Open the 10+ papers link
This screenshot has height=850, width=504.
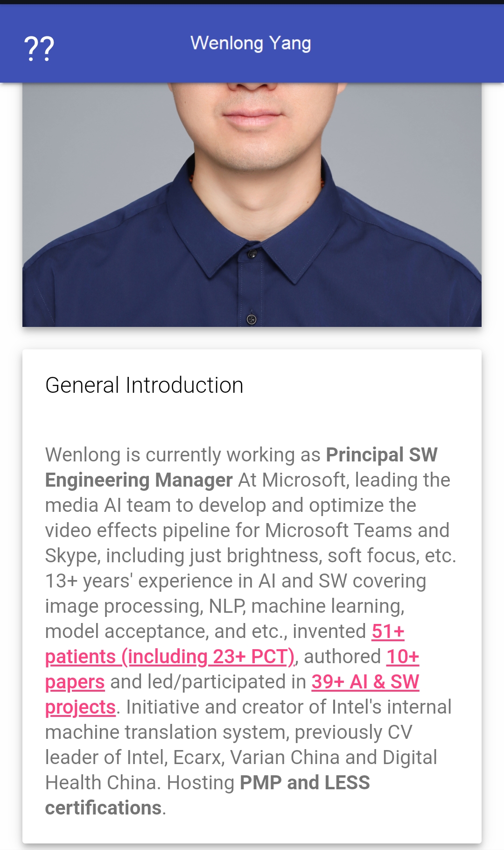[403, 657]
